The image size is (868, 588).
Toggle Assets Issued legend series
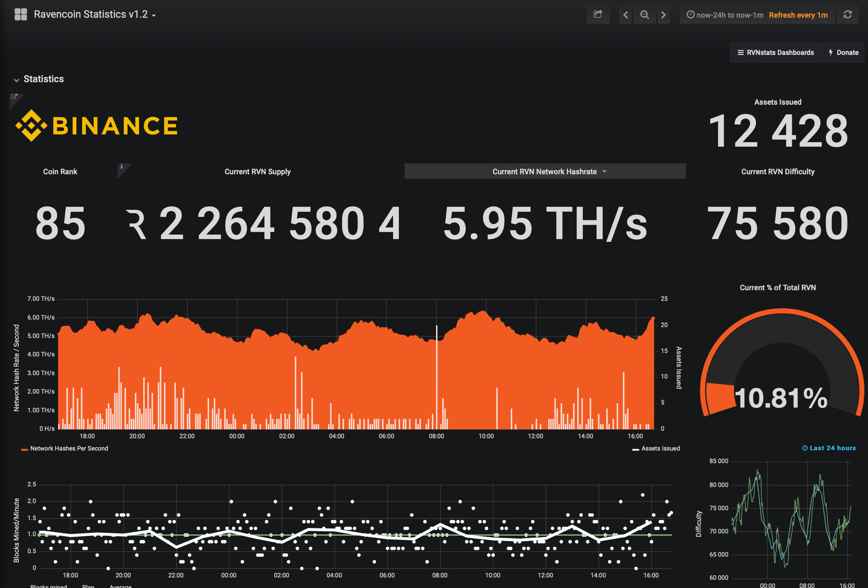pyautogui.click(x=660, y=449)
